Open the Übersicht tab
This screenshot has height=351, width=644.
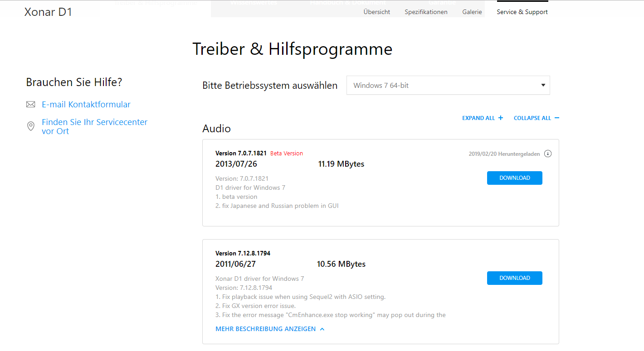[x=377, y=12]
